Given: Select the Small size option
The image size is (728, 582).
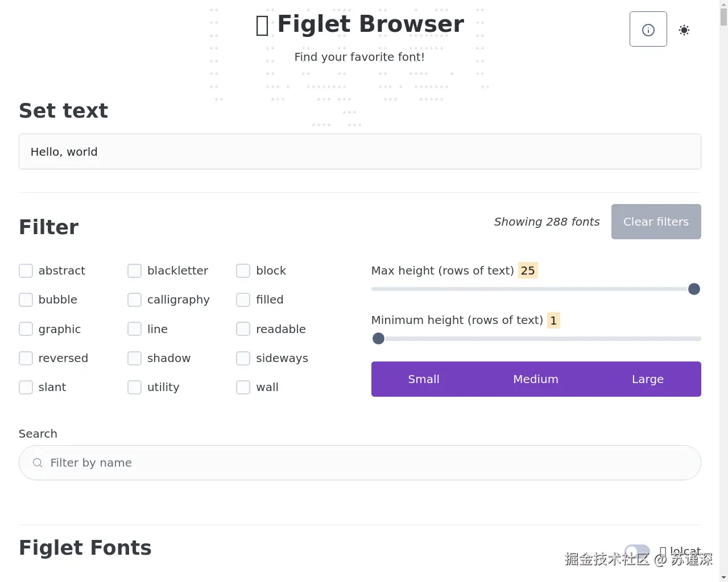Looking at the screenshot, I should 424,379.
